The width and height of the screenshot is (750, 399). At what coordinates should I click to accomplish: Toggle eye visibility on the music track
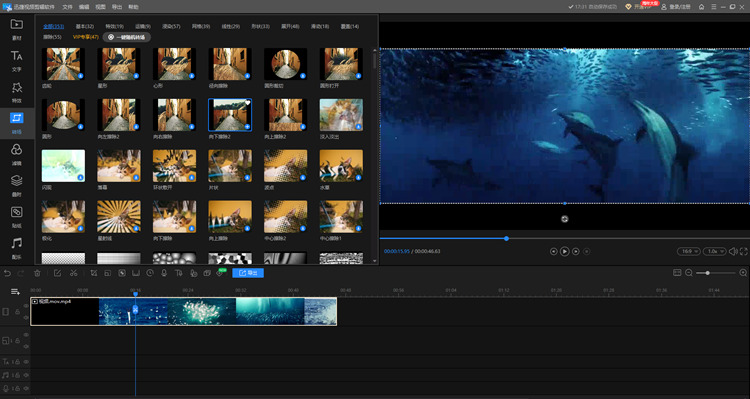coord(26,375)
